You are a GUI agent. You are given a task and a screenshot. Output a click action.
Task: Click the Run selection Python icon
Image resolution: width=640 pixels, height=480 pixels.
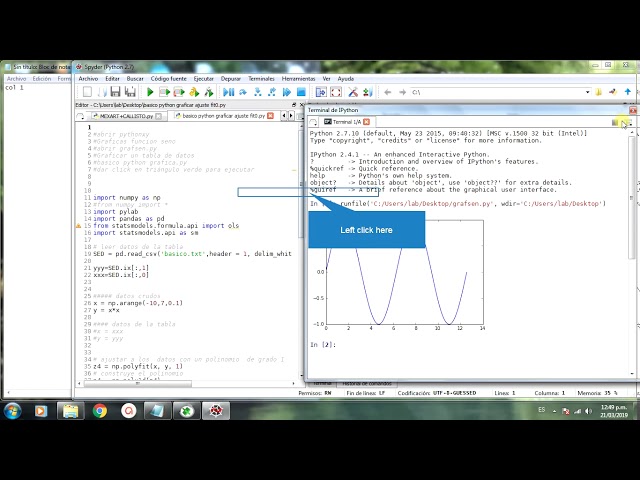(194, 92)
